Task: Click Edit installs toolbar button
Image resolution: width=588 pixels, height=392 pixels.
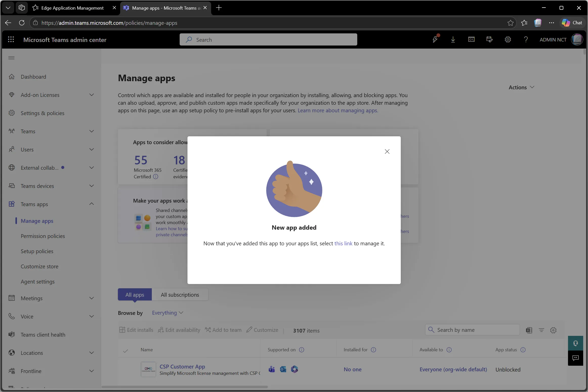Action: click(136, 330)
